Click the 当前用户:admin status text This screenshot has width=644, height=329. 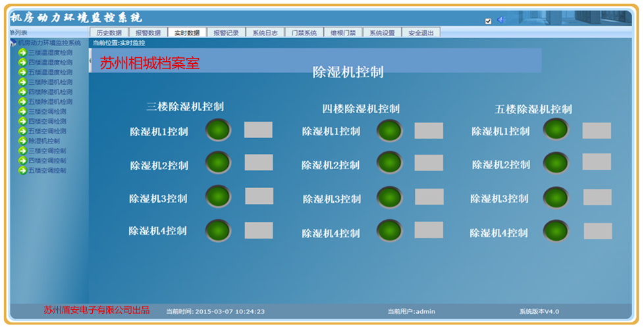tap(412, 312)
